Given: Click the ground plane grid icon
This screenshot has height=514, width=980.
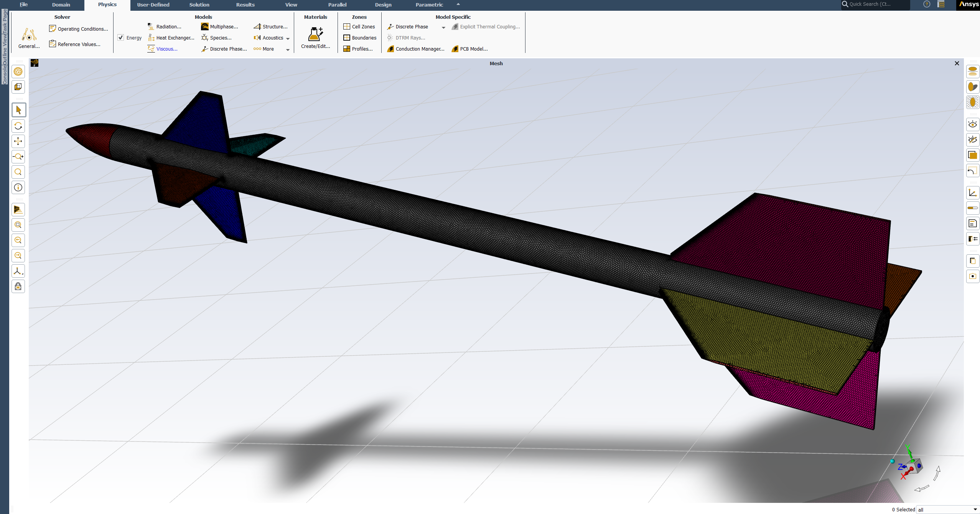Looking at the screenshot, I should [18, 209].
